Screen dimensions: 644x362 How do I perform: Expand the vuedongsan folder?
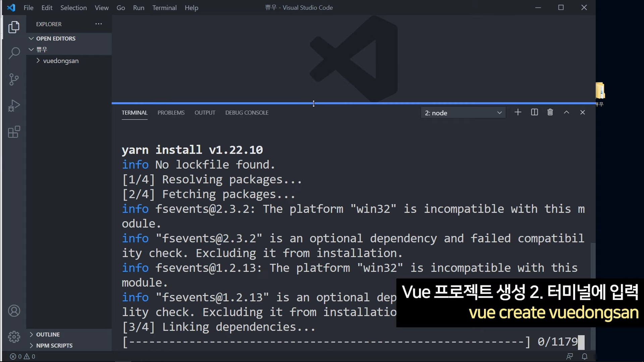pos(61,61)
